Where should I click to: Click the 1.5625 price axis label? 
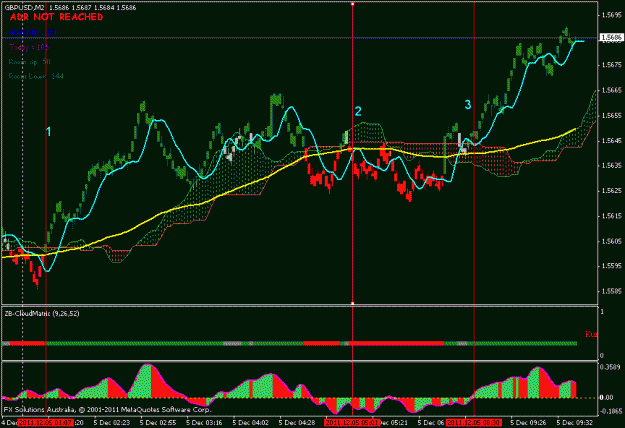pyautogui.click(x=611, y=191)
